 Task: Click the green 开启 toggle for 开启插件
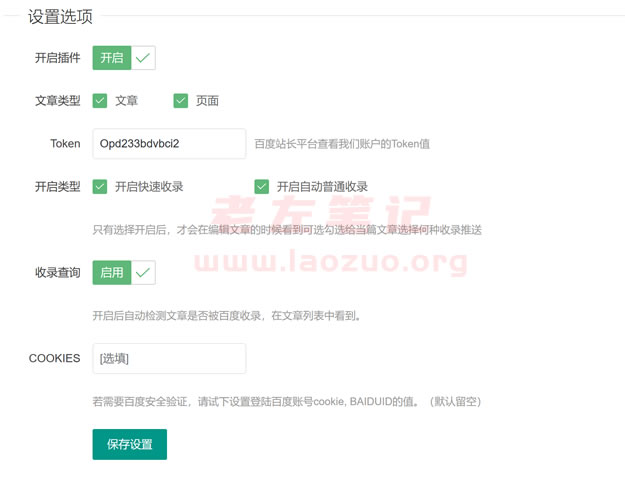pyautogui.click(x=112, y=58)
